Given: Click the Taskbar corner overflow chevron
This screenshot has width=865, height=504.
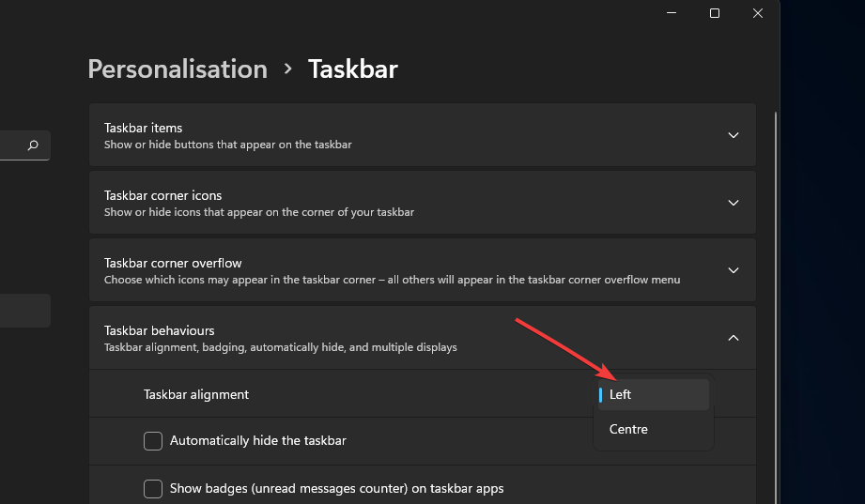Looking at the screenshot, I should coord(734,270).
